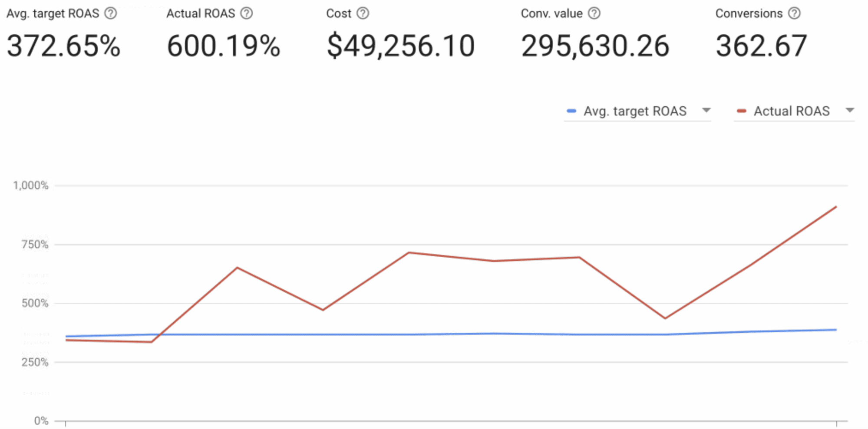Click the 600.19% actual ROAS figure
The width and height of the screenshot is (868, 429).
pos(224,46)
